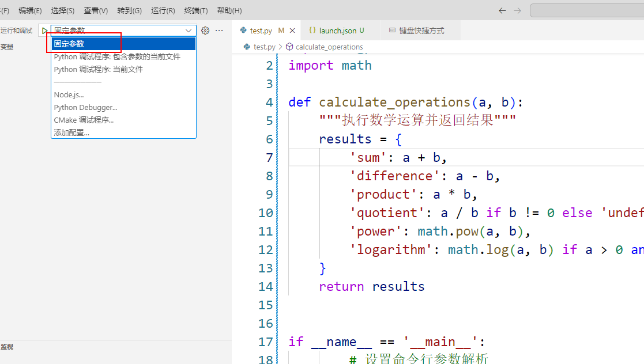Open the 选择(S) menu
The image size is (644, 364).
[62, 11]
